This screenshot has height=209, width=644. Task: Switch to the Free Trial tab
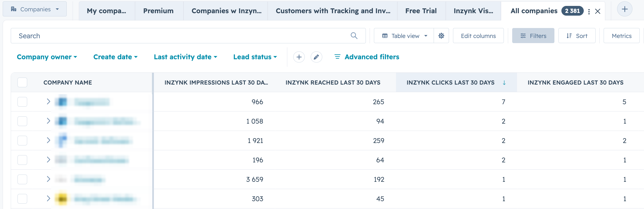[421, 11]
